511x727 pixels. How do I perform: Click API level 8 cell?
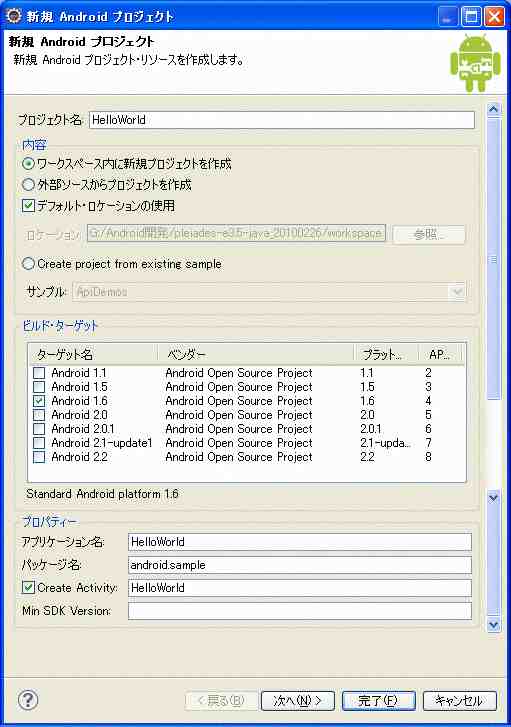(428, 457)
